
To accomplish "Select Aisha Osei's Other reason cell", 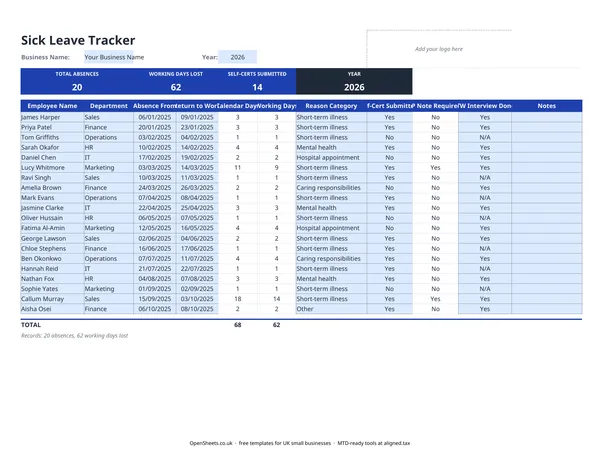I will point(331,309).
